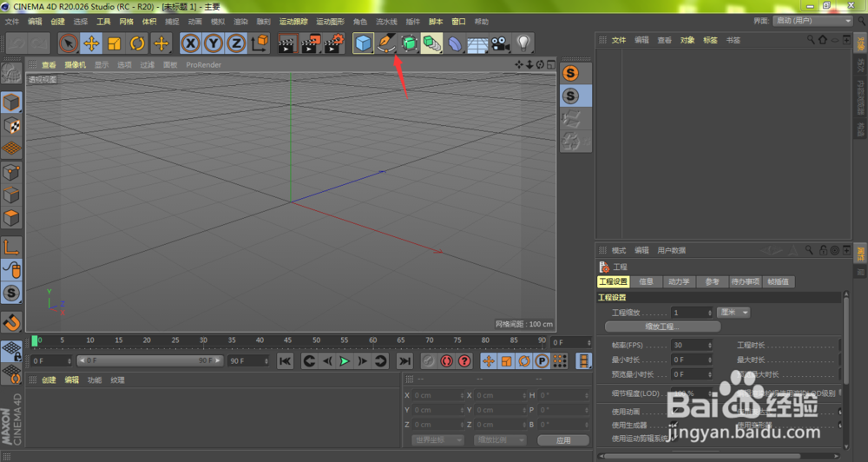This screenshot has width=868, height=462.
Task: Toggle the red Autokeying button
Action: coord(446,361)
